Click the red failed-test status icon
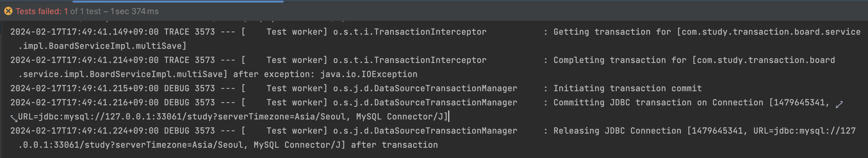 8,11
